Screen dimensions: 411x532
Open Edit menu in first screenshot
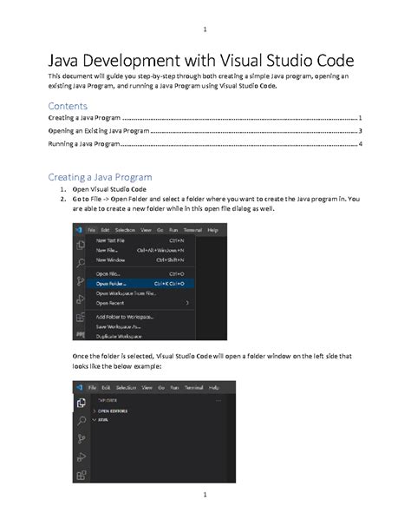(105, 230)
